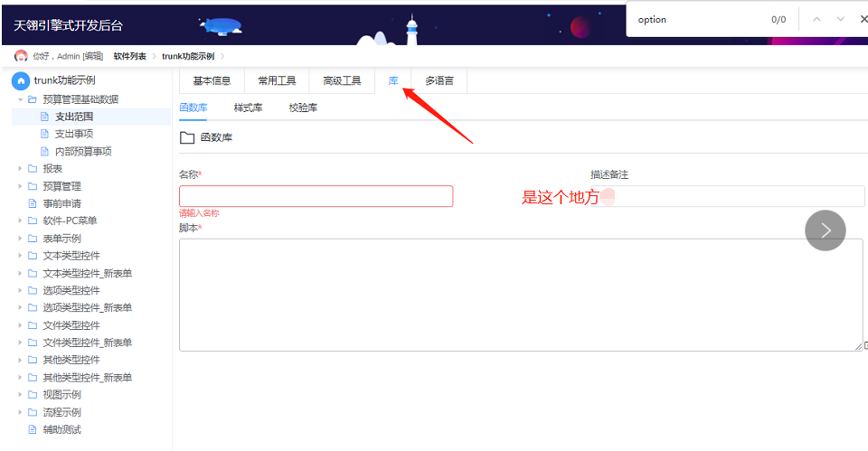Click the find bar search field
This screenshot has width=868, height=451.
(697, 19)
